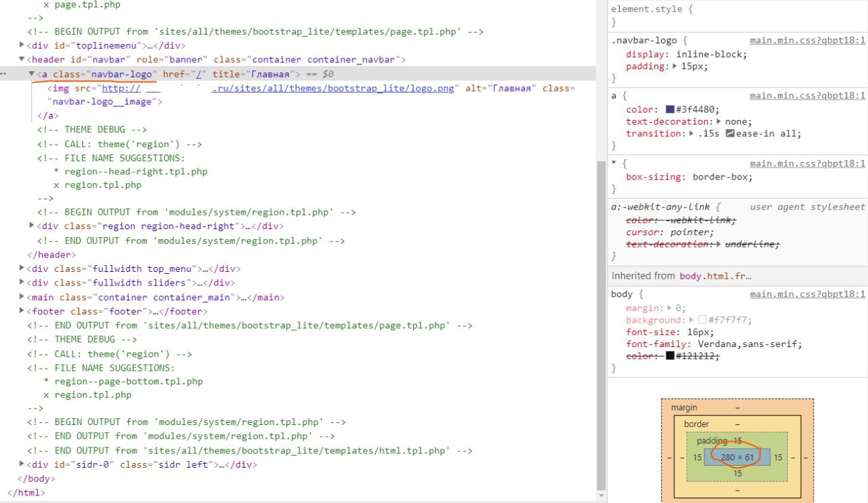Expand the fullwidth sliders div
This screenshot has height=503, width=868.
pyautogui.click(x=23, y=283)
